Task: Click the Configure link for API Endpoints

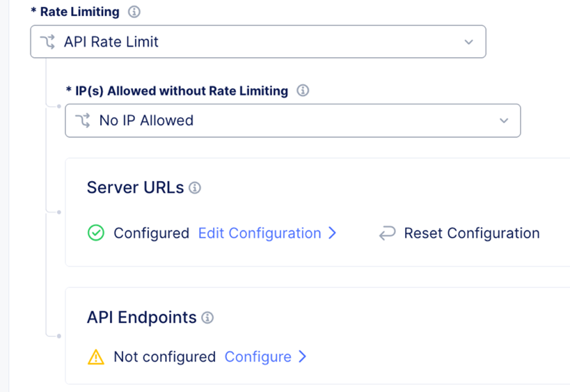Action: pyautogui.click(x=258, y=356)
